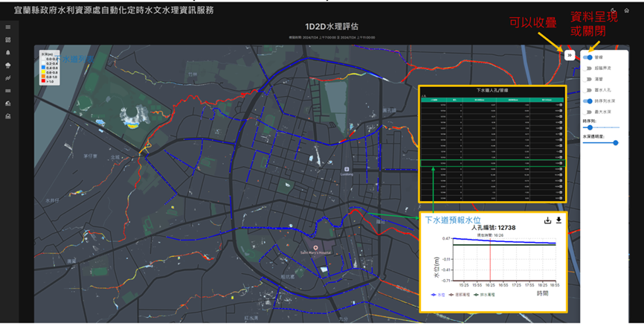Adjust the 水深透明度 opacity slider handle

tap(616, 143)
